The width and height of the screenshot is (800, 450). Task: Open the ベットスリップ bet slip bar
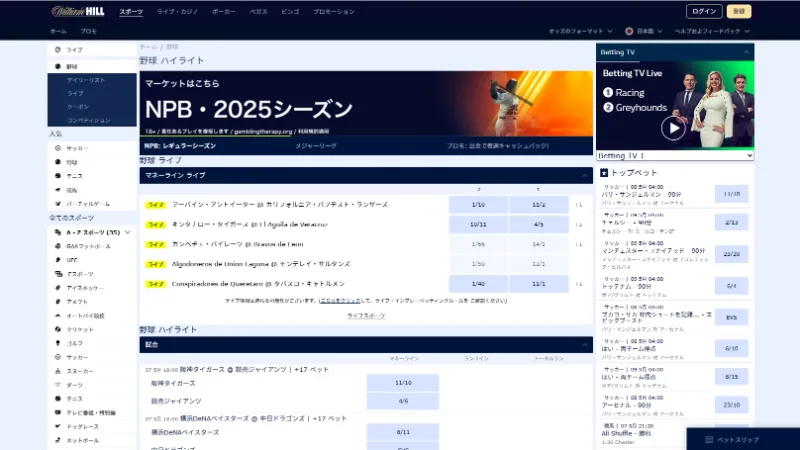[743, 439]
